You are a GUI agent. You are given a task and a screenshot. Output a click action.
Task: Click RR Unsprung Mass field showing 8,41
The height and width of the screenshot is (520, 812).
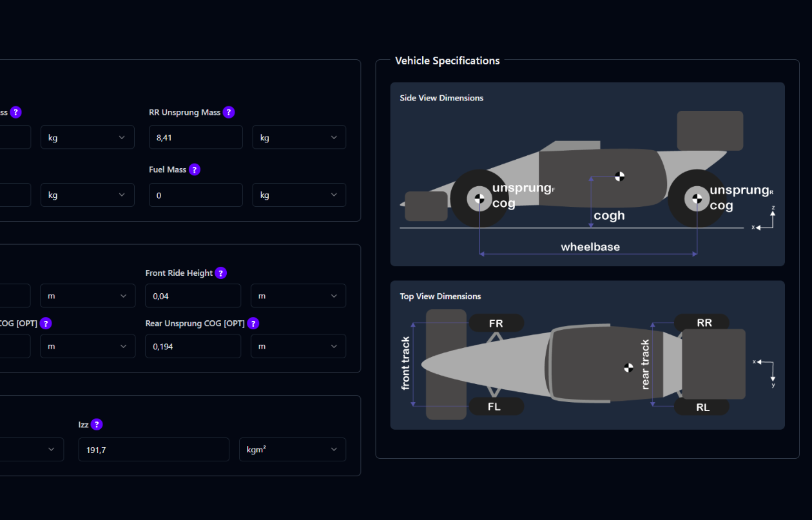click(196, 137)
